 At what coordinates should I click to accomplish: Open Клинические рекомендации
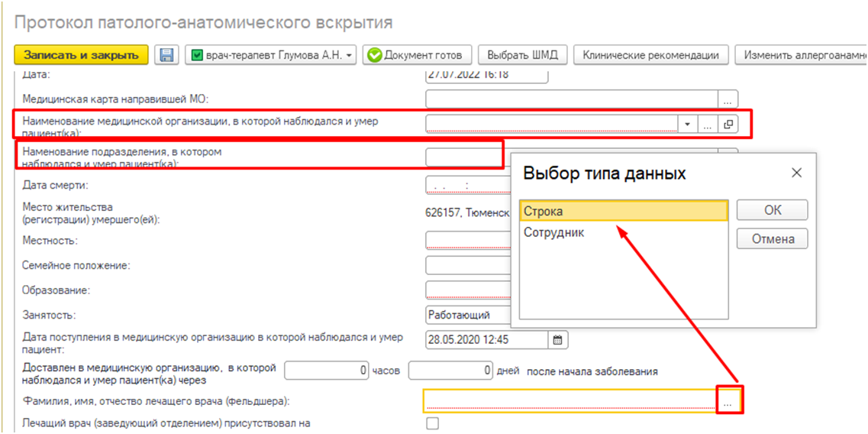(x=650, y=55)
